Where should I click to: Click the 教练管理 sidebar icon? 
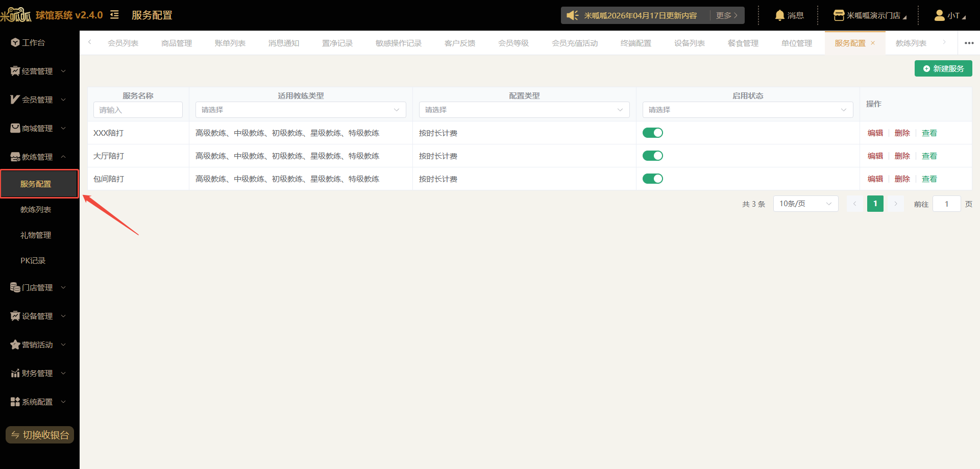pos(15,157)
